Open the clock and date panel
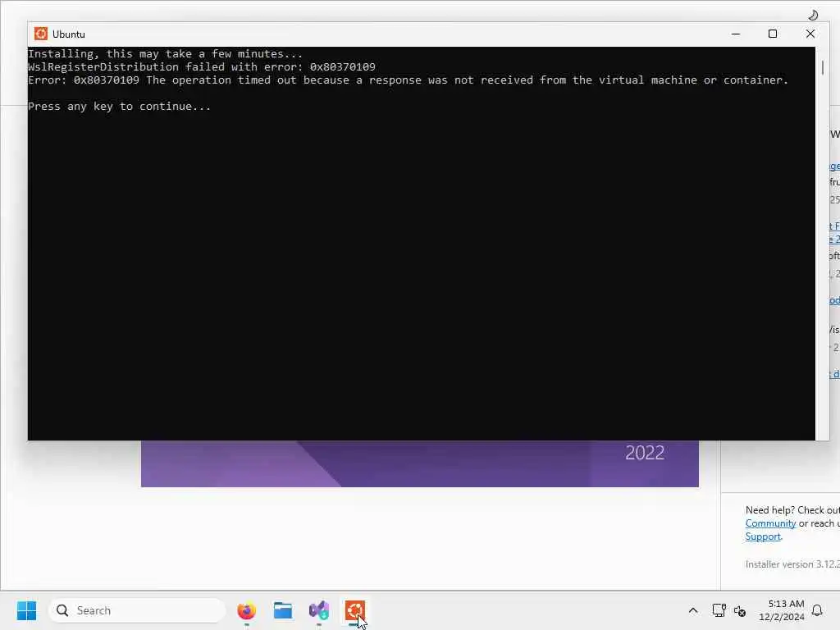Screen dimensions: 840x630 (782, 610)
